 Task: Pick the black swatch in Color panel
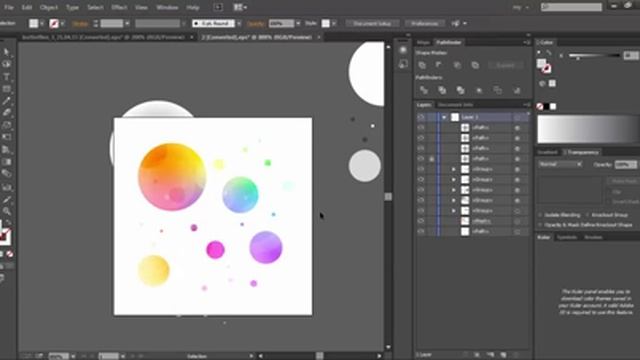(546, 107)
